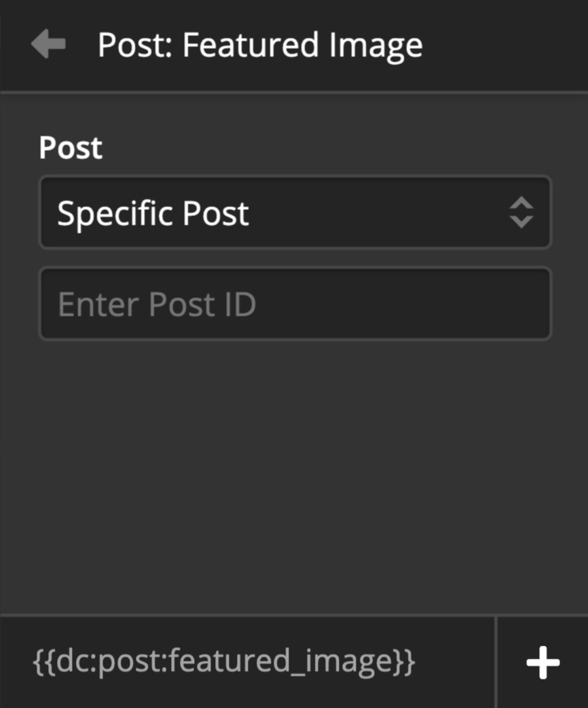The image size is (588, 708).
Task: Click inside the Post ID input
Action: pos(295,304)
